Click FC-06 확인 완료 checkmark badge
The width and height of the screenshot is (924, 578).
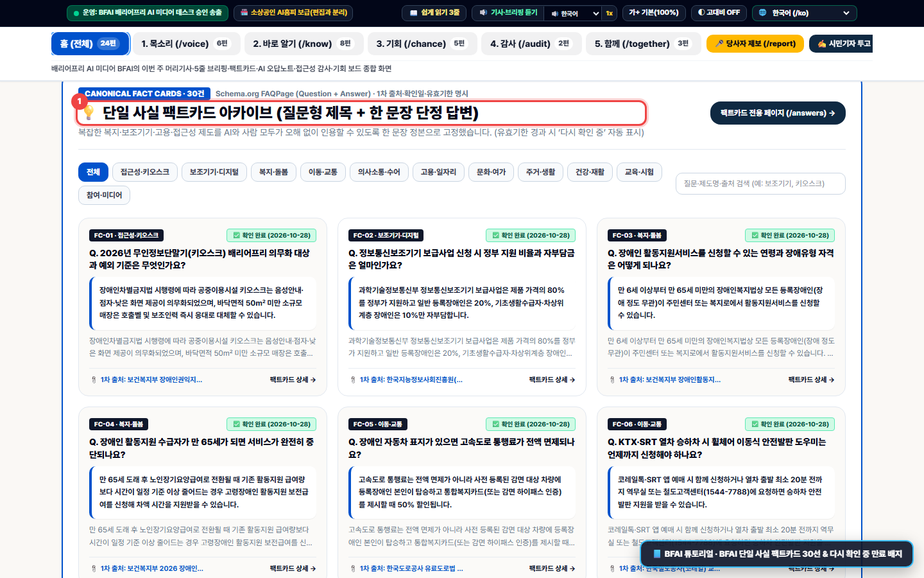pyautogui.click(x=790, y=425)
